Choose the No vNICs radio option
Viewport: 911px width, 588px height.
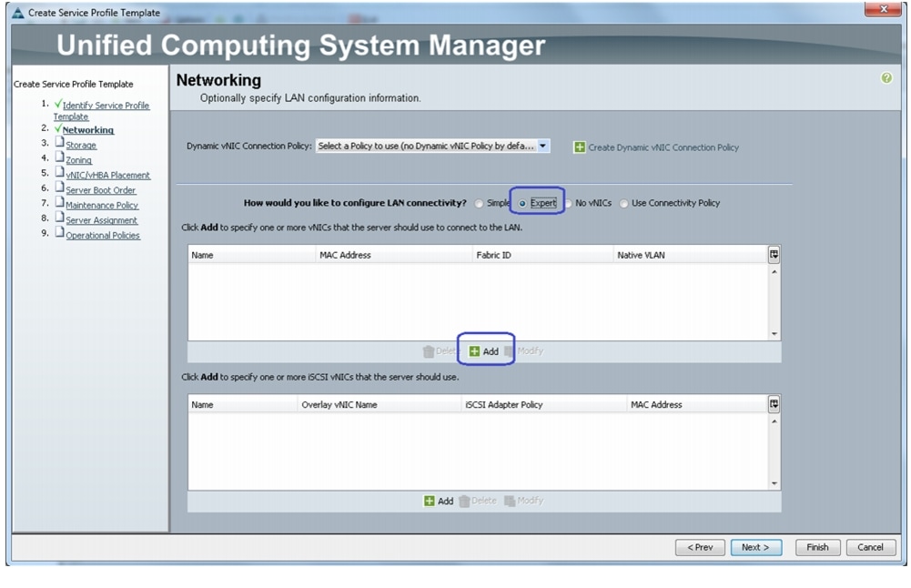(x=569, y=203)
